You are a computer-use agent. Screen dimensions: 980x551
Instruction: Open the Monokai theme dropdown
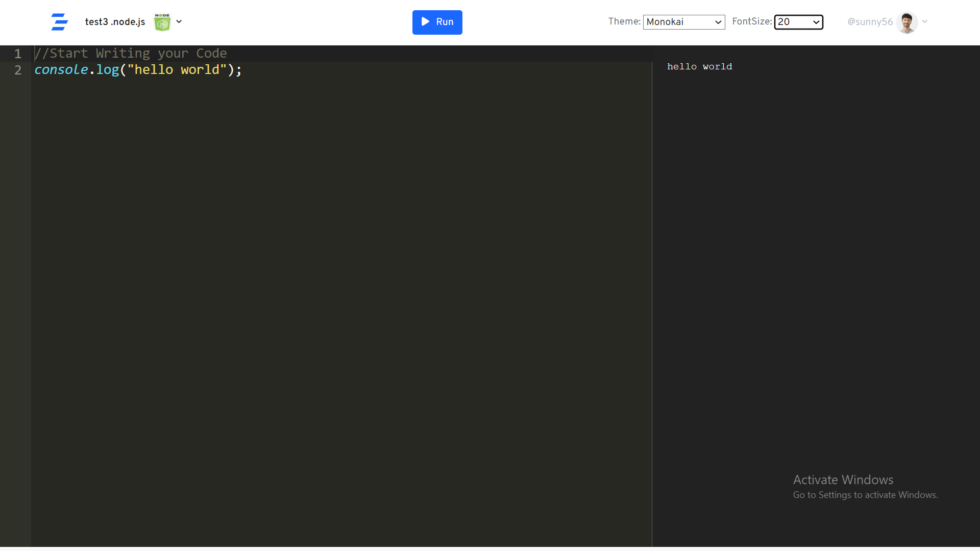click(684, 22)
